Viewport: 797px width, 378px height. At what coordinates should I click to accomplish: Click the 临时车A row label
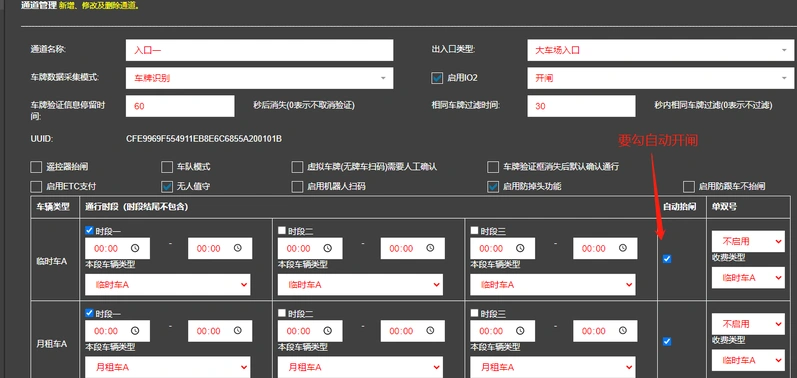coord(51,262)
